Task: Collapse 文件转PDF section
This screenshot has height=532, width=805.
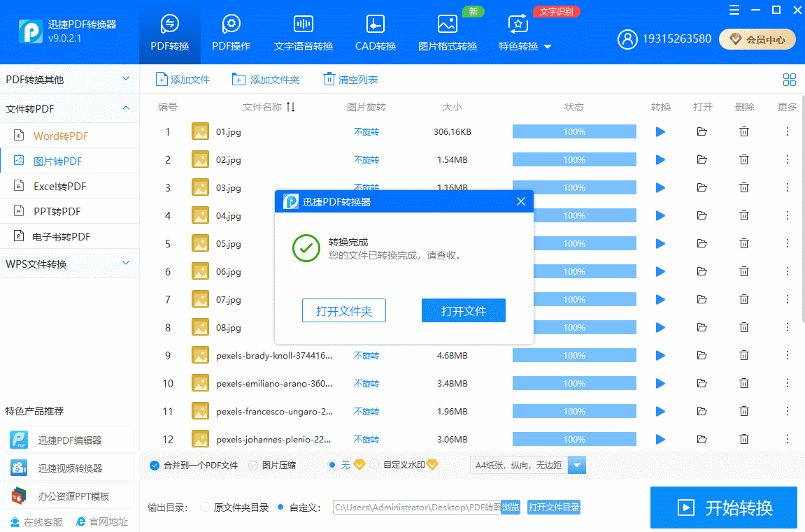Action: tap(69, 109)
